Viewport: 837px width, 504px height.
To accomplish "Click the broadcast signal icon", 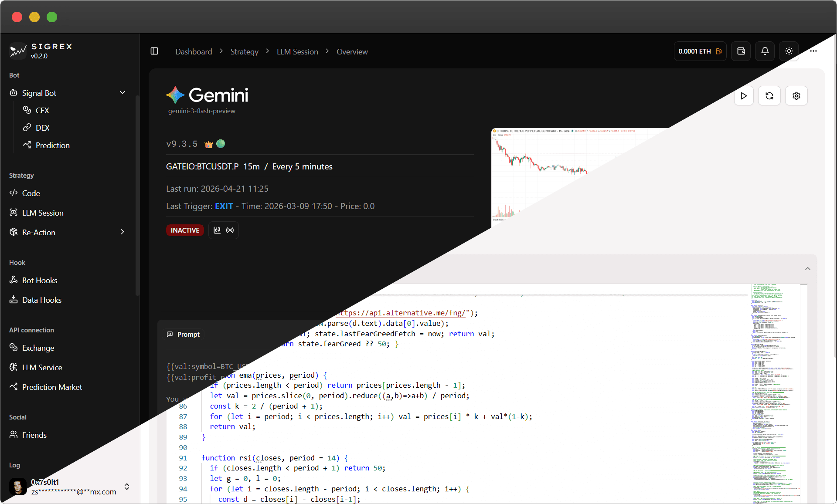I will tap(230, 230).
